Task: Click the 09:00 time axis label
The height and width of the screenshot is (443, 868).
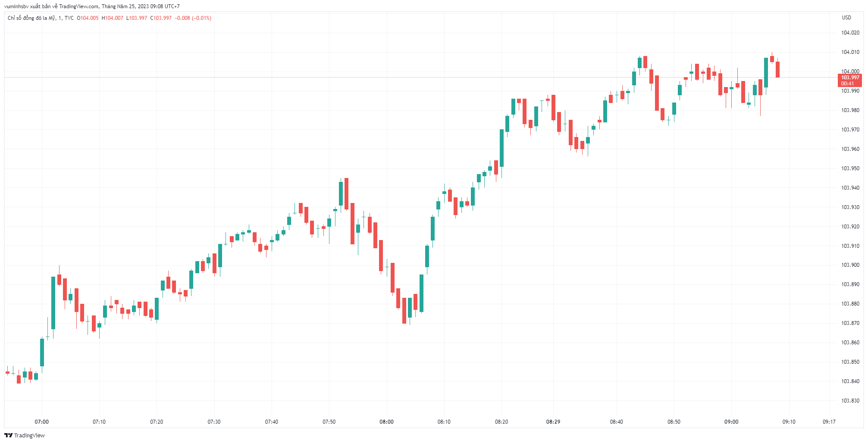Action: (x=731, y=421)
